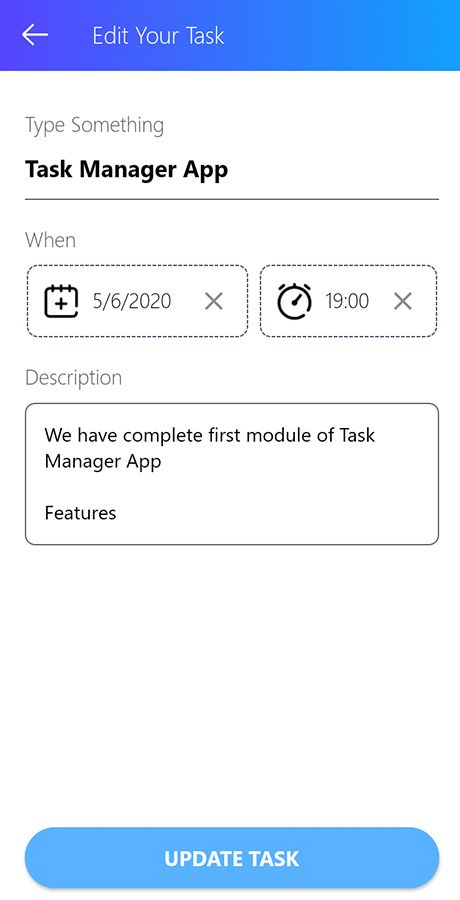Click the Type Something label
Image resolution: width=460 pixels, height=900 pixels.
[95, 125]
